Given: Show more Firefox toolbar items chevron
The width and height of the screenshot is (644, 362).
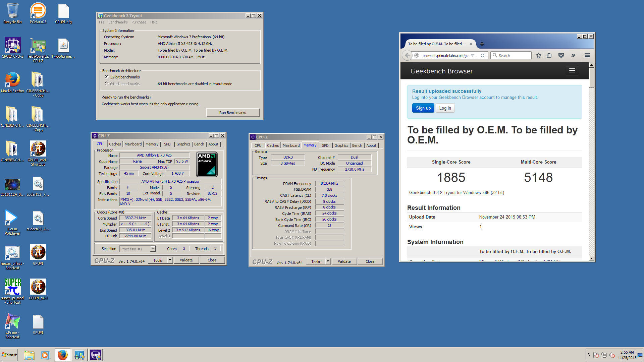Looking at the screenshot, I should (x=573, y=55).
